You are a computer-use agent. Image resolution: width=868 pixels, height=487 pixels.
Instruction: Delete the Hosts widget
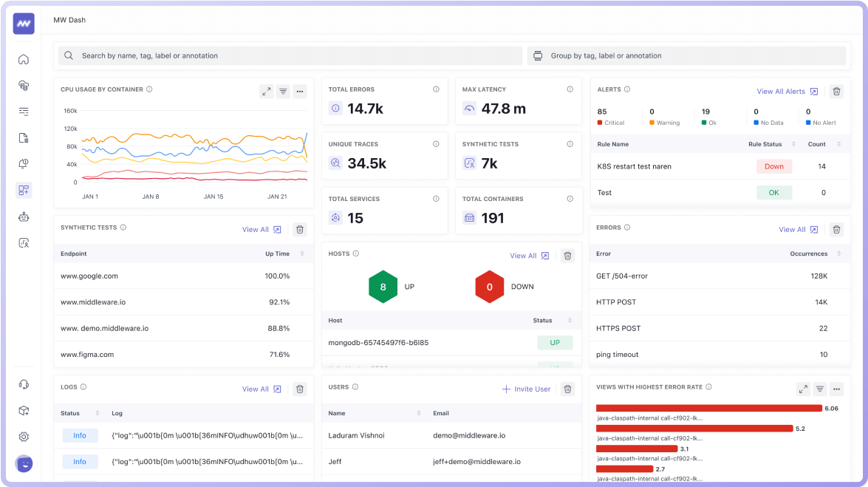[x=567, y=256]
